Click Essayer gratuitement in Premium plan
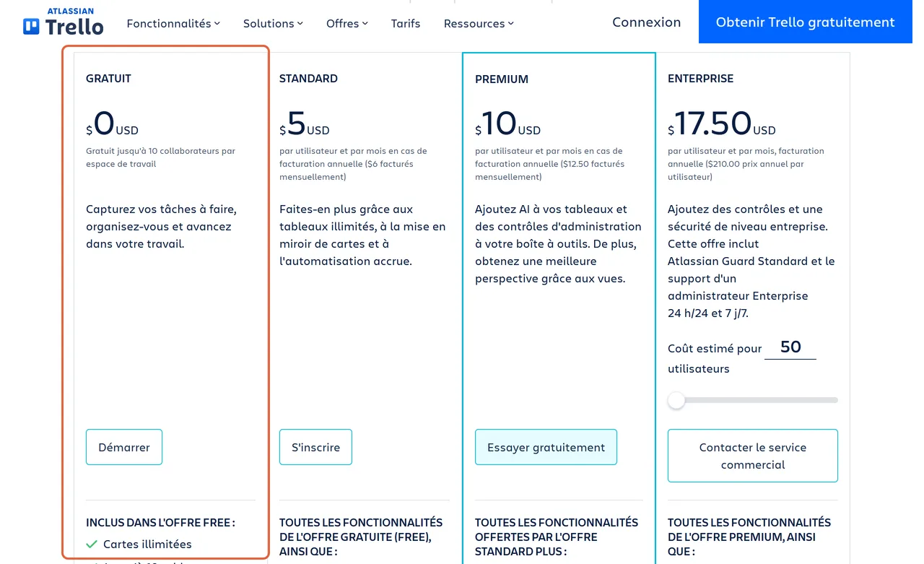 click(x=546, y=447)
